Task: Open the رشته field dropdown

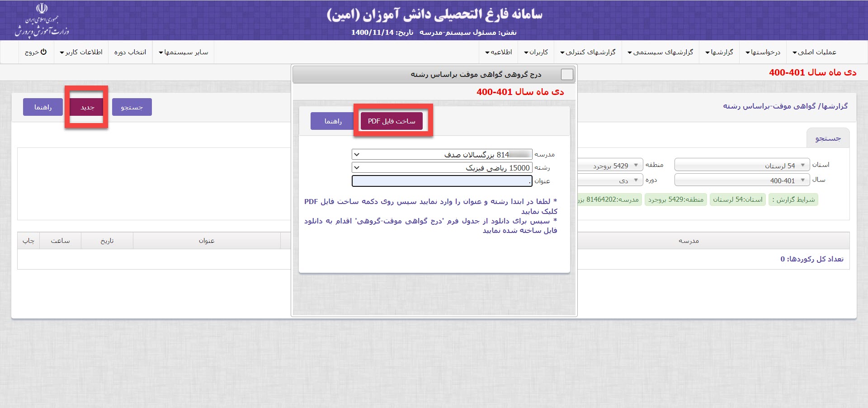Action: pos(441,168)
